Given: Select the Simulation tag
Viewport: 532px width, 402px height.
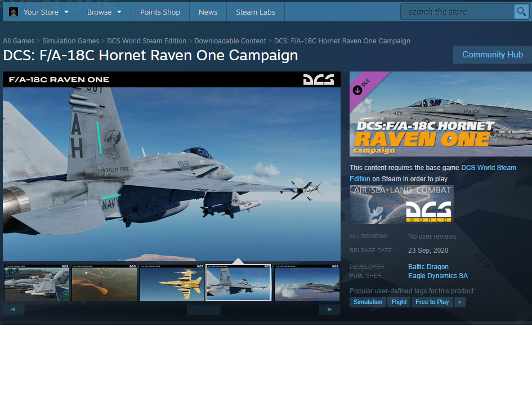Looking at the screenshot, I should 368,302.
